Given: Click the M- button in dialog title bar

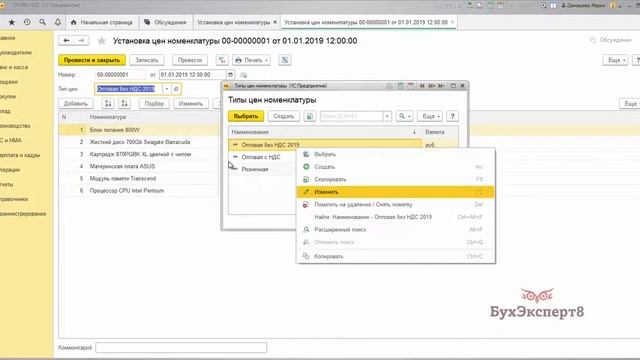Looking at the screenshot, I should coord(441,86).
